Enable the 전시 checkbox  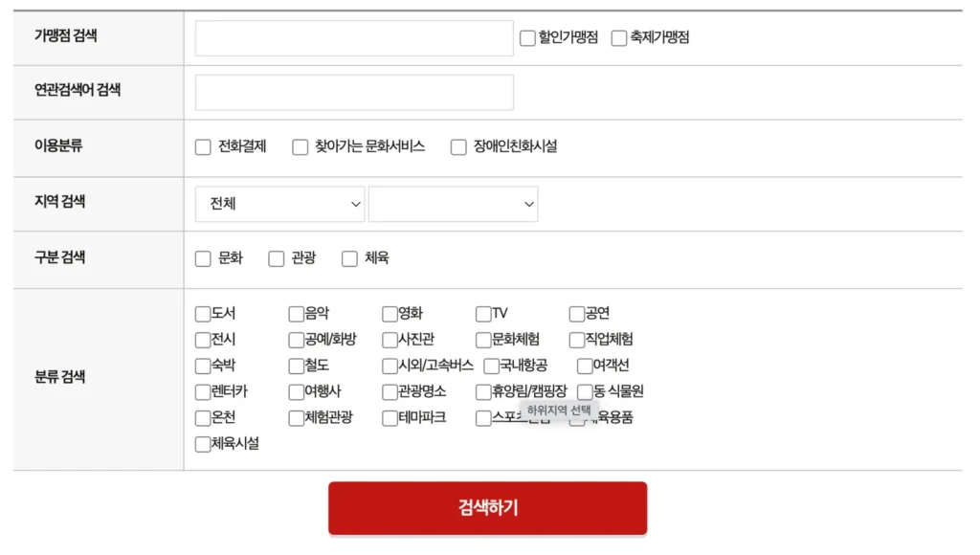(203, 340)
